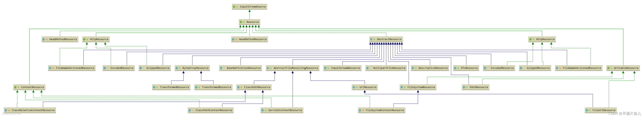Select GzippedResource node next to ByteArrayResource

pos(155,68)
